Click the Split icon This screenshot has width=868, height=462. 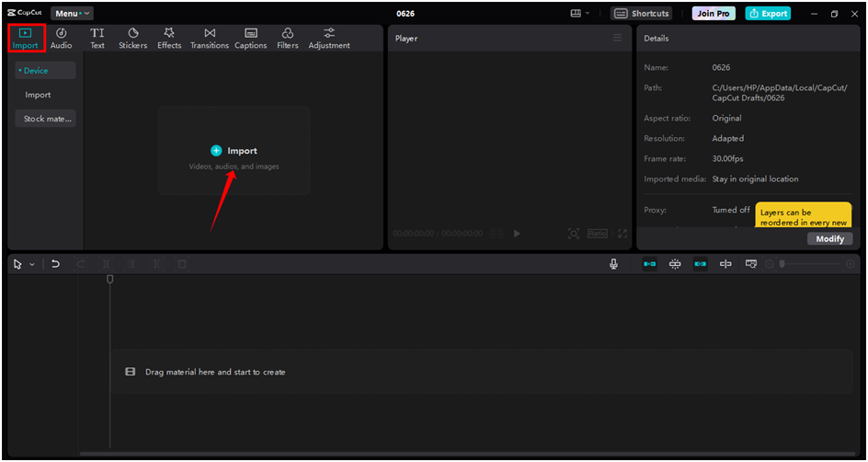coord(107,264)
